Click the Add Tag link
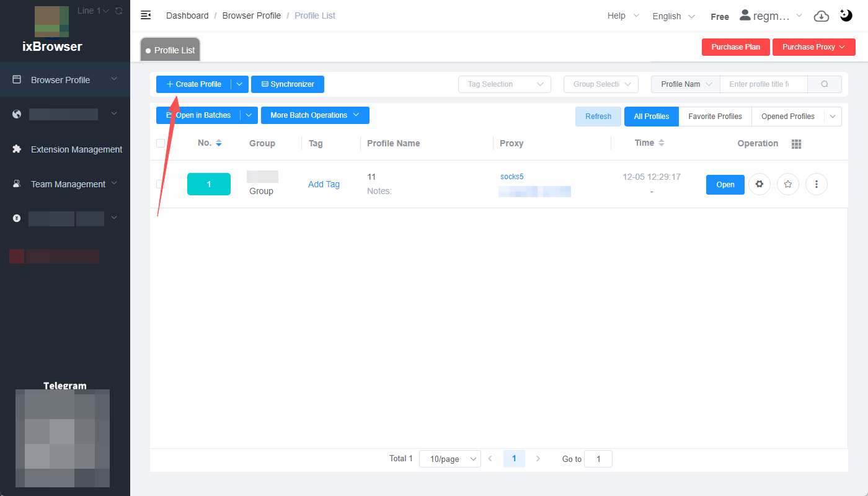The width and height of the screenshot is (868, 496). [324, 184]
